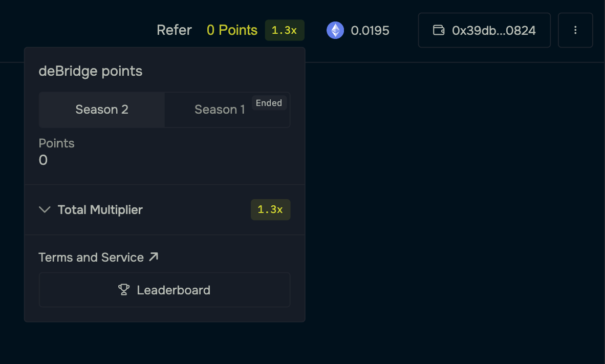Click the 0.0195 ETH balance
The height and width of the screenshot is (364, 605).
click(370, 31)
